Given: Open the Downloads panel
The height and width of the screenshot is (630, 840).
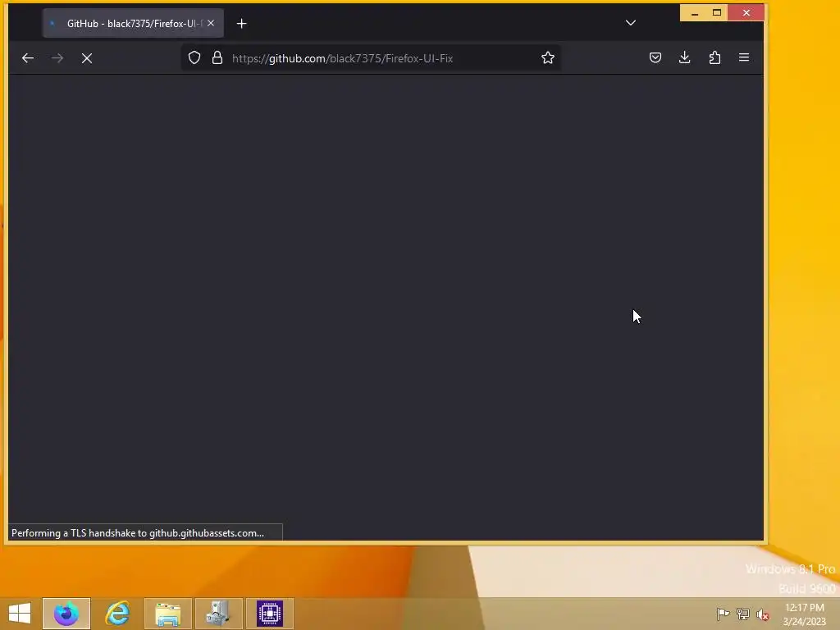Looking at the screenshot, I should point(685,58).
